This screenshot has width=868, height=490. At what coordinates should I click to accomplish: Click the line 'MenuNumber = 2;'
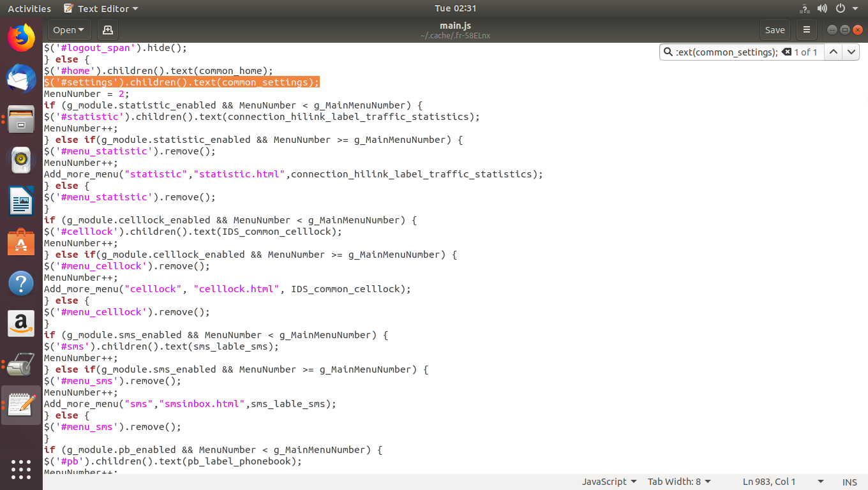coord(86,94)
